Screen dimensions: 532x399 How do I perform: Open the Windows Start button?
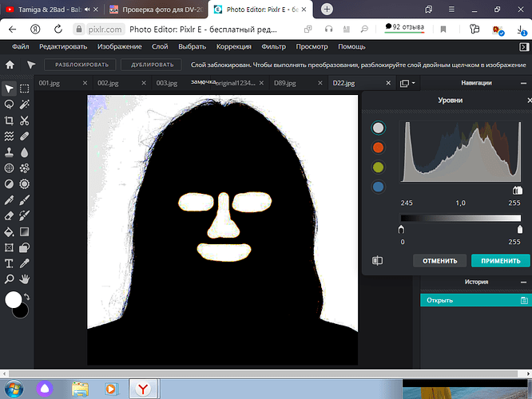[14, 389]
